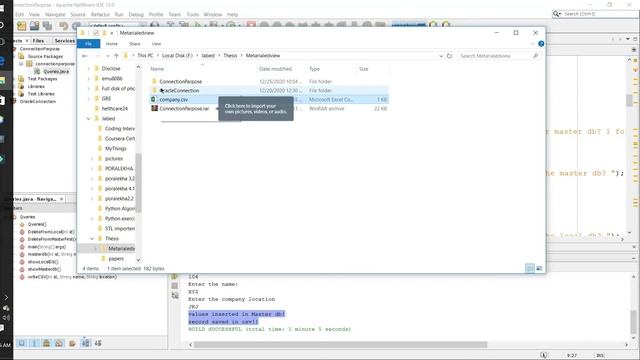Select Coding Interview folder in tree
Image resolution: width=640 pixels, height=360 pixels.
120,129
